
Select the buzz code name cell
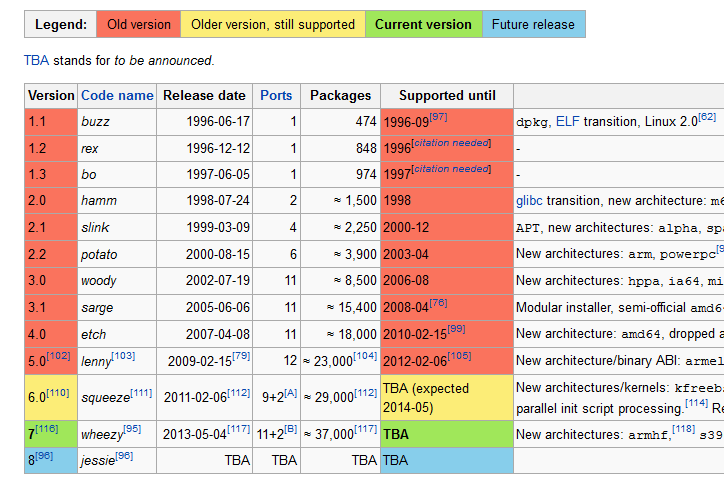(117, 122)
